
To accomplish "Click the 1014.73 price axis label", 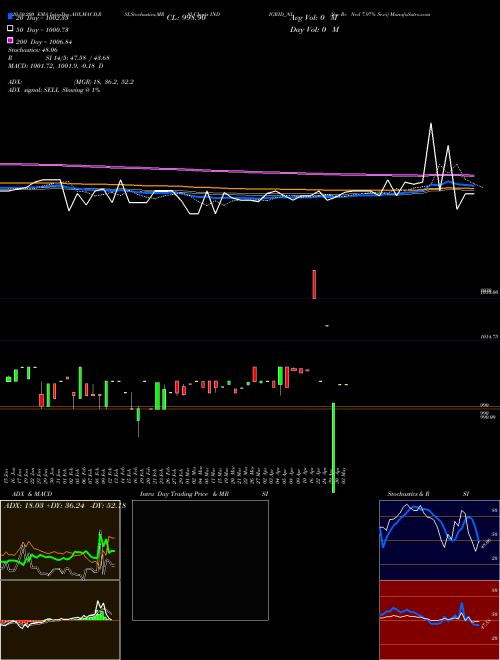I will pos(489,337).
